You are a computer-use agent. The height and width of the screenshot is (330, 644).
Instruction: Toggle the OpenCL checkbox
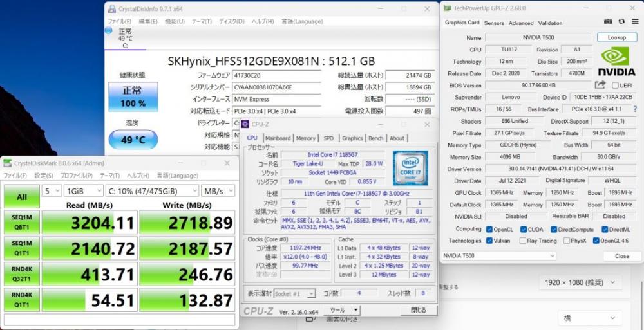pyautogui.click(x=489, y=230)
